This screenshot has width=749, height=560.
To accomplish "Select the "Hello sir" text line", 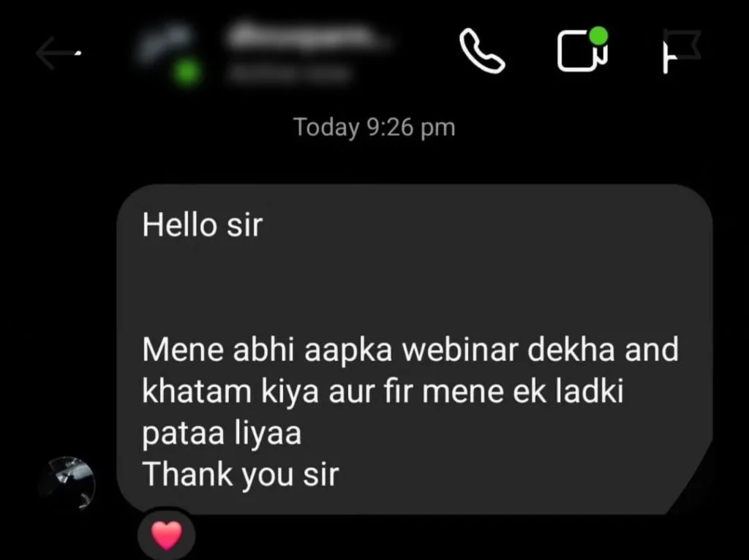I will click(202, 224).
